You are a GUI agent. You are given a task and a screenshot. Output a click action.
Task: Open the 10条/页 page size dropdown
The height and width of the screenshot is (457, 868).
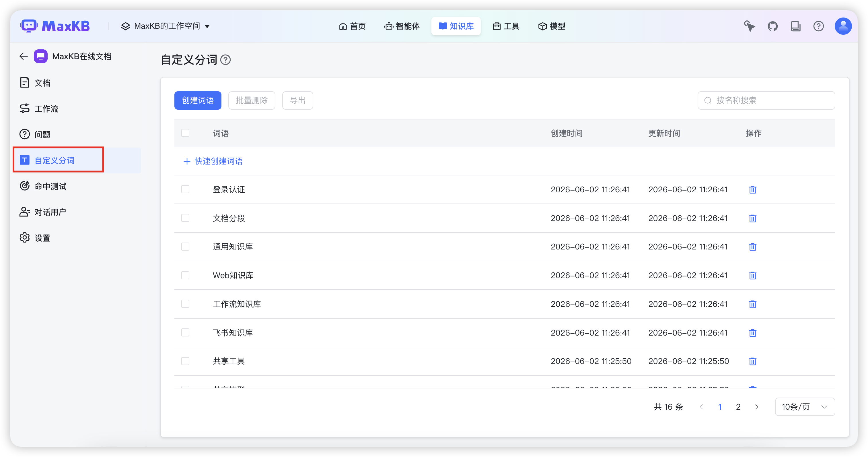[x=805, y=407]
